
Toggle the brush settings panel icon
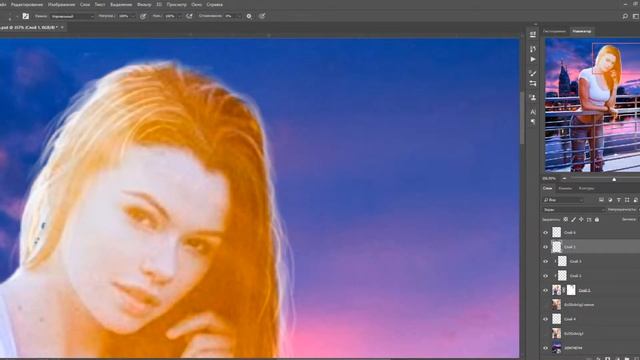[x=26, y=16]
